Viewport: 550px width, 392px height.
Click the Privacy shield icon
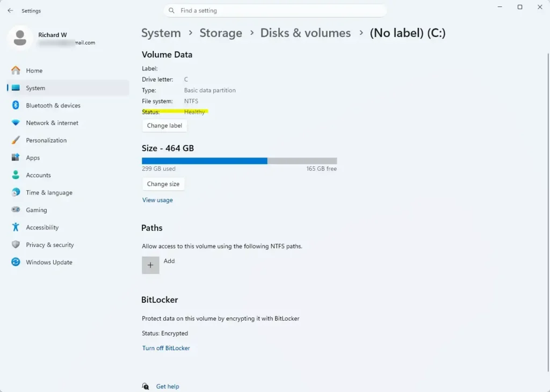coord(16,245)
